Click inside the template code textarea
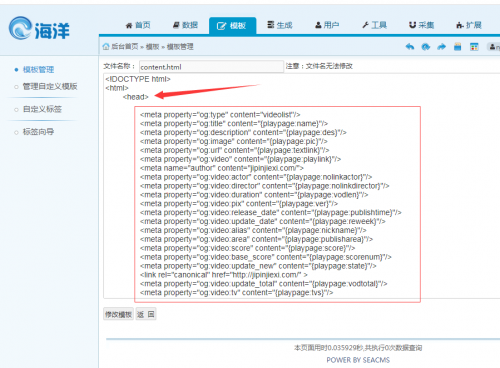Viewport: 500px width, 368px height. 301,186
